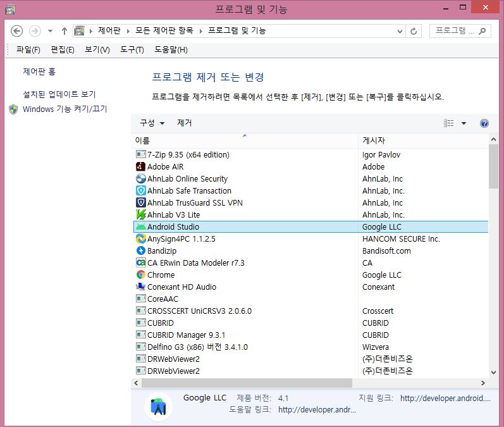Screen dimensions: 504x427
Task: Go up one level with up arrow
Action: point(65,31)
